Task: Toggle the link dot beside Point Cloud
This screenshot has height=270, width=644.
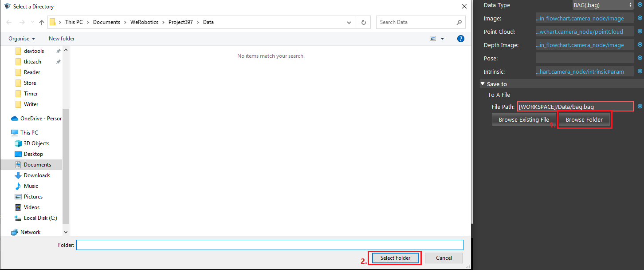Action: [x=640, y=32]
